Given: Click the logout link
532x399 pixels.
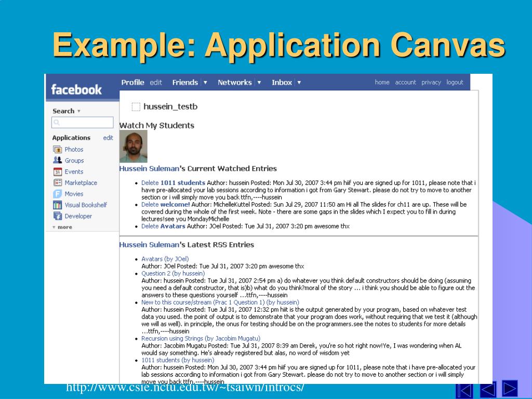Looking at the screenshot, I should pyautogui.click(x=455, y=83).
